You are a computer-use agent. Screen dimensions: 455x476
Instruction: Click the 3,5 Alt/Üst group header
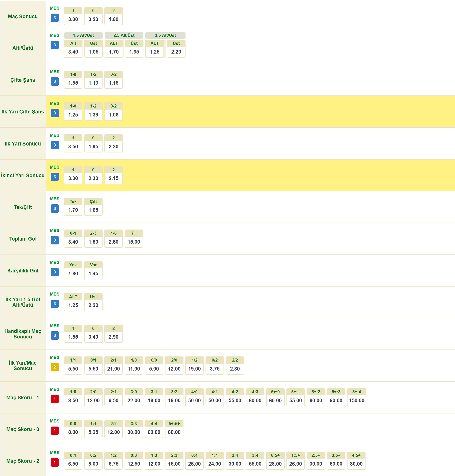(165, 35)
